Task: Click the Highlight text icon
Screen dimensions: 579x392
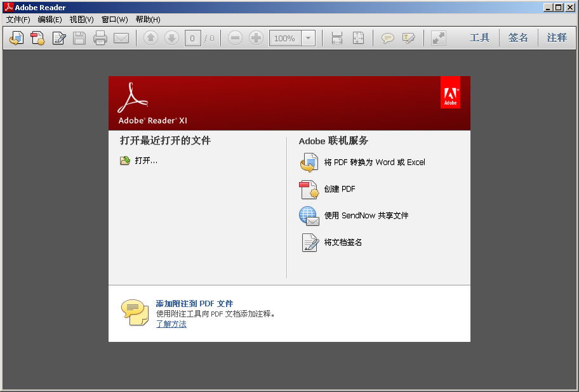Action: click(x=409, y=38)
